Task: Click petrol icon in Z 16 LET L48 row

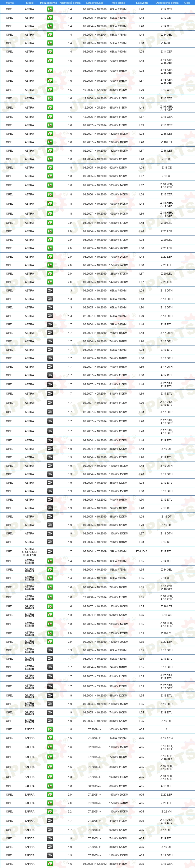Action: click(x=50, y=142)
